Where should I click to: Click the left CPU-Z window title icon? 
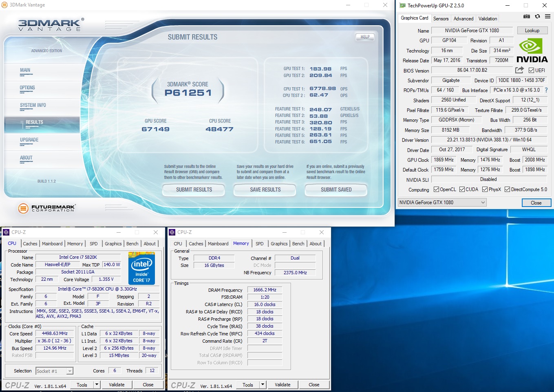(x=6, y=232)
